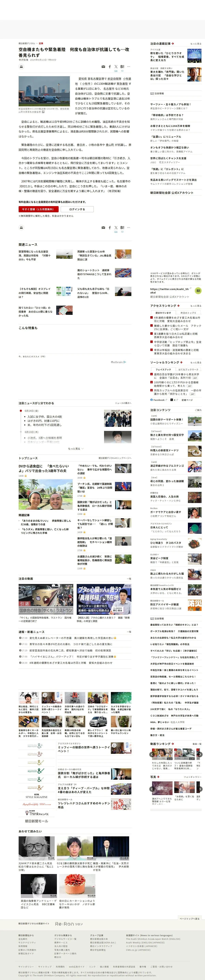Click もっと見る beside 注目の連載記事
This screenshot has height=980, width=205.
(x=196, y=44)
